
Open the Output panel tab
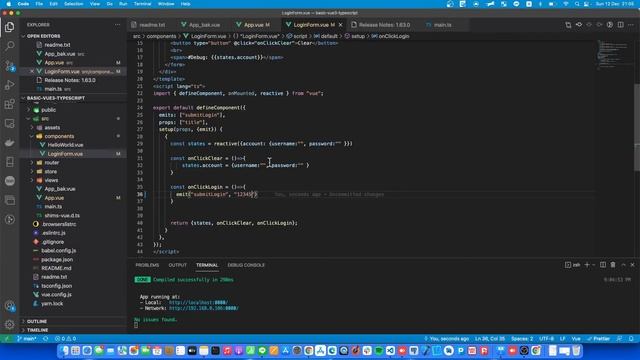click(178, 265)
